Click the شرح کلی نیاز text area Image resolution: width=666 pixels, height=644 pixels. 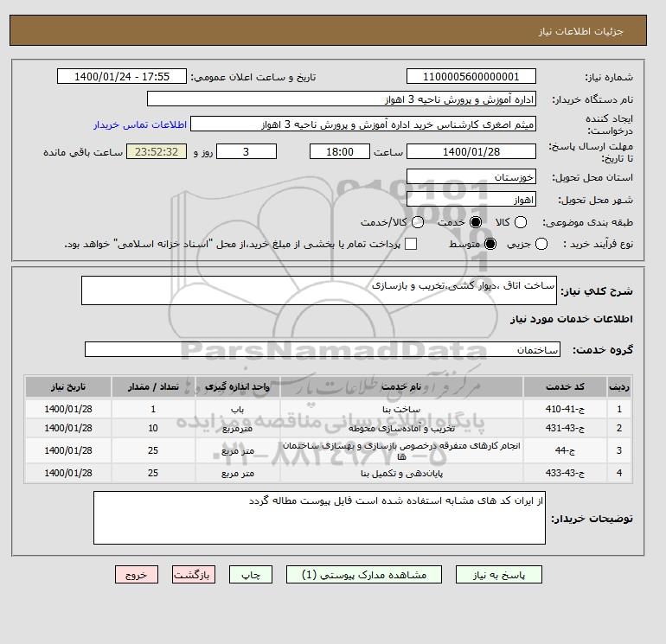319,290
